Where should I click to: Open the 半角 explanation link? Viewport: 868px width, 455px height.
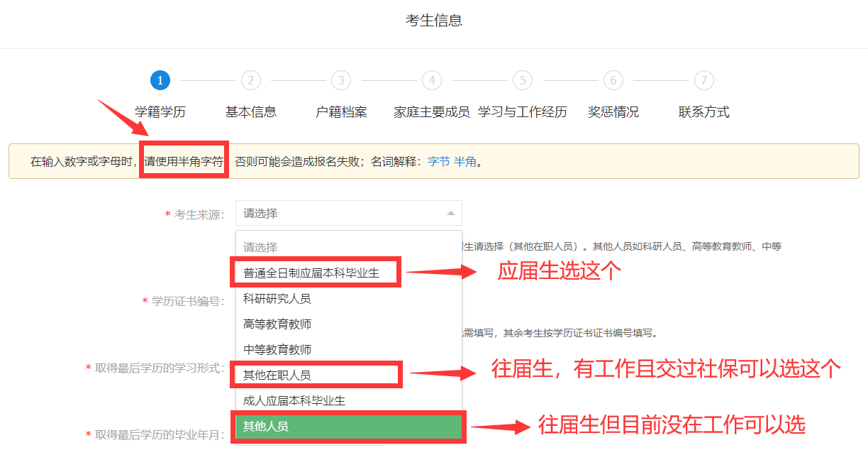pyautogui.click(x=464, y=162)
